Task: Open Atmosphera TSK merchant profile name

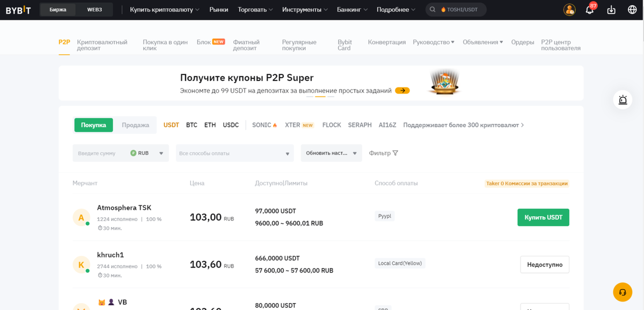Action: 124,208
